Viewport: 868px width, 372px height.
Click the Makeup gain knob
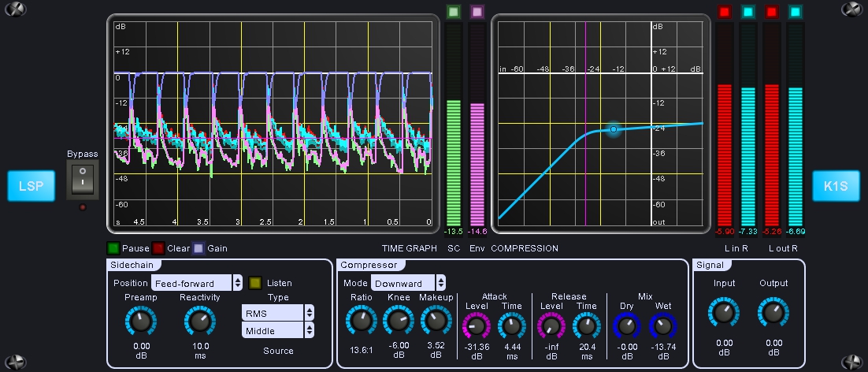coord(436,321)
